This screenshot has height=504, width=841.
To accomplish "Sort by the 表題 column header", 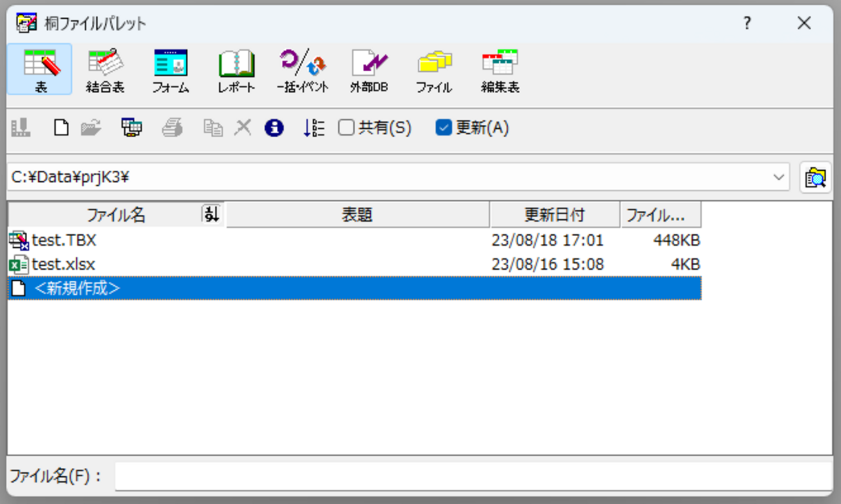I will [357, 215].
